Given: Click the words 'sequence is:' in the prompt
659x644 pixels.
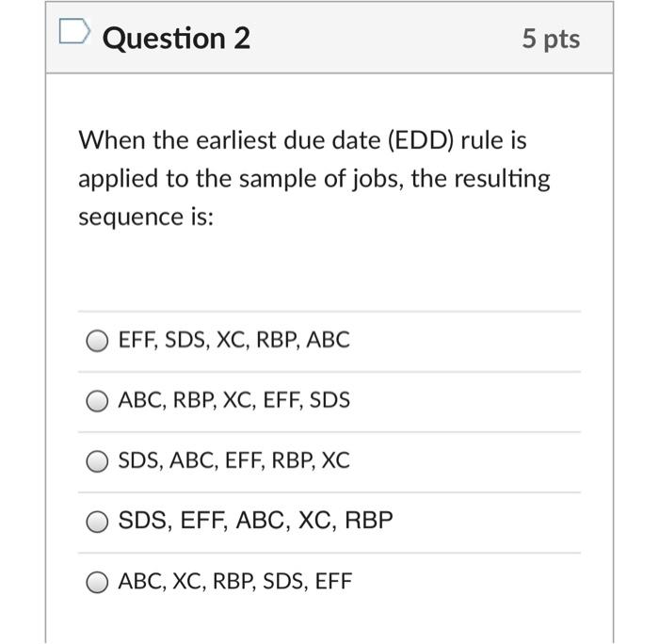Looking at the screenshot, I should [x=146, y=217].
